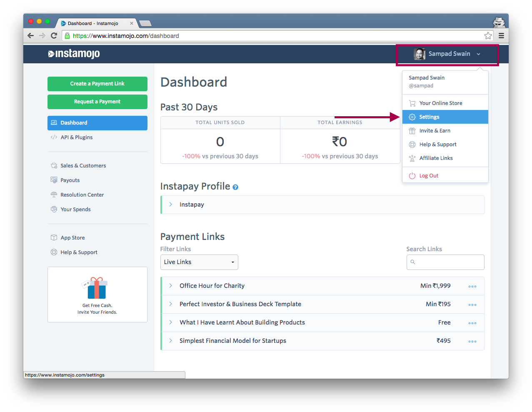Screen dimensions: 532x412
Task: Open the Live Links filter dropdown
Action: click(x=199, y=262)
